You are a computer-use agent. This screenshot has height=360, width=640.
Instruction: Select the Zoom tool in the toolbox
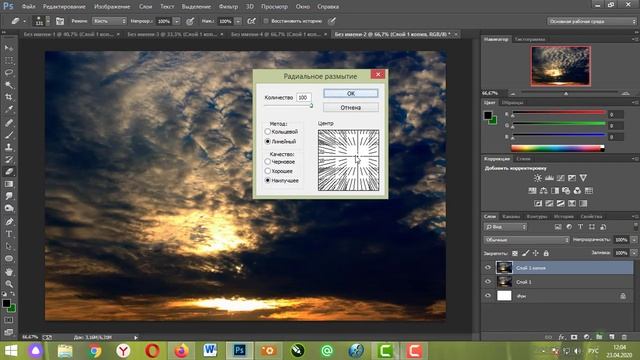[9, 284]
